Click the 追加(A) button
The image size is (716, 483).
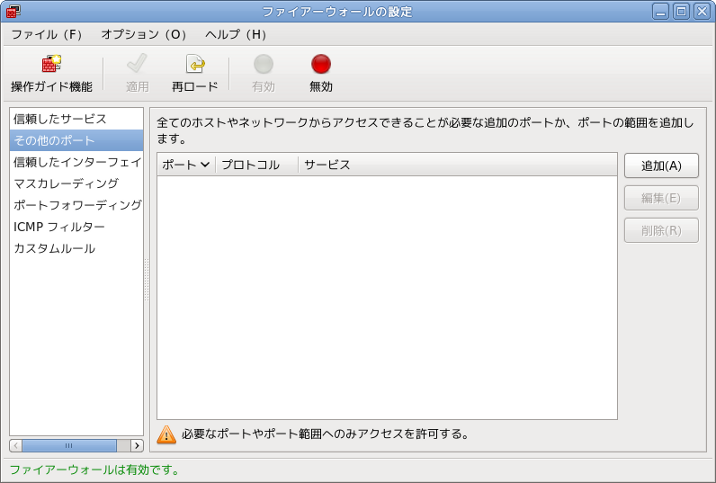coord(661,166)
